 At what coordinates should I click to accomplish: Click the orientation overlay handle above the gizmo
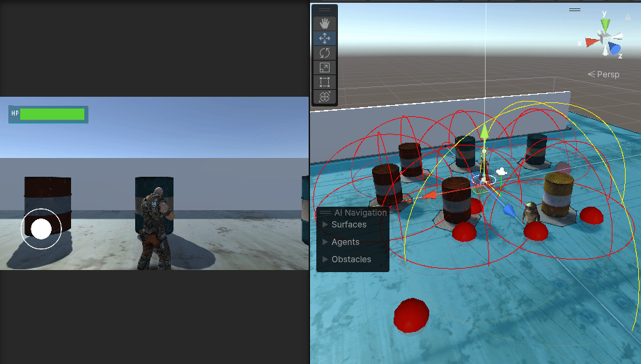pyautogui.click(x=575, y=10)
